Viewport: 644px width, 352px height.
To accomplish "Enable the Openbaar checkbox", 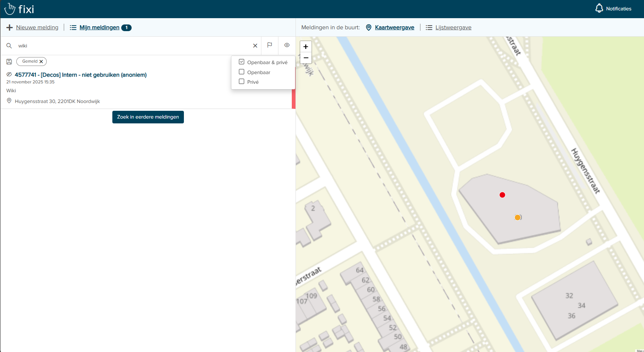I will 242,72.
